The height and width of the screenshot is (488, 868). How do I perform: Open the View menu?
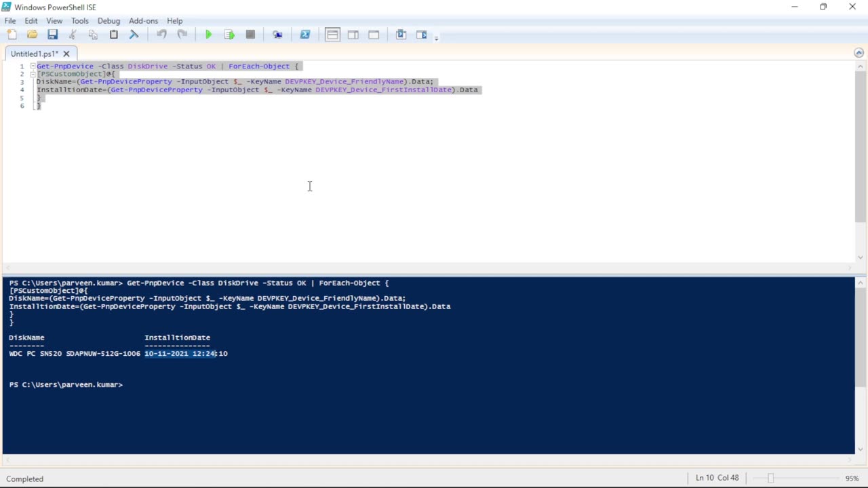pos(54,21)
